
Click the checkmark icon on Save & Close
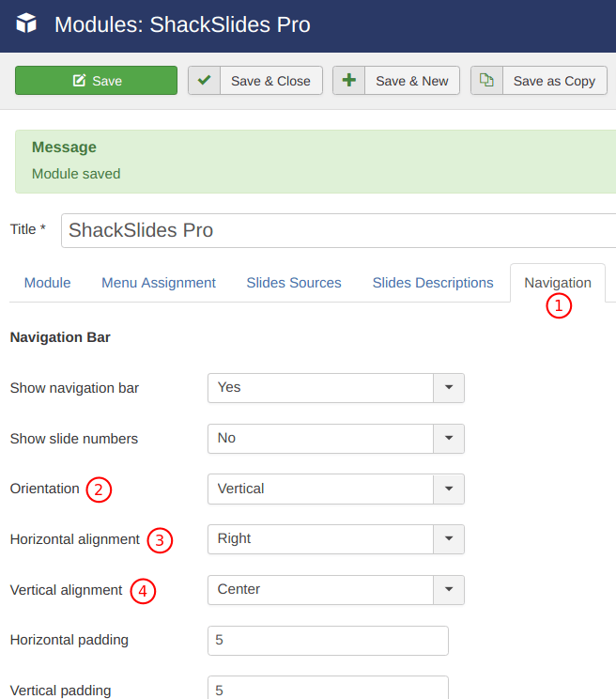(204, 80)
